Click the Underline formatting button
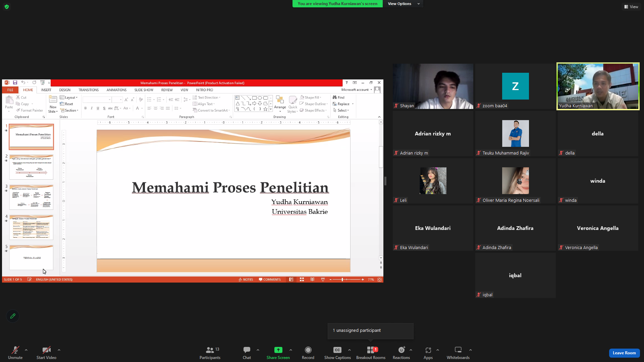Viewport: 644px width, 362px height. point(98,108)
